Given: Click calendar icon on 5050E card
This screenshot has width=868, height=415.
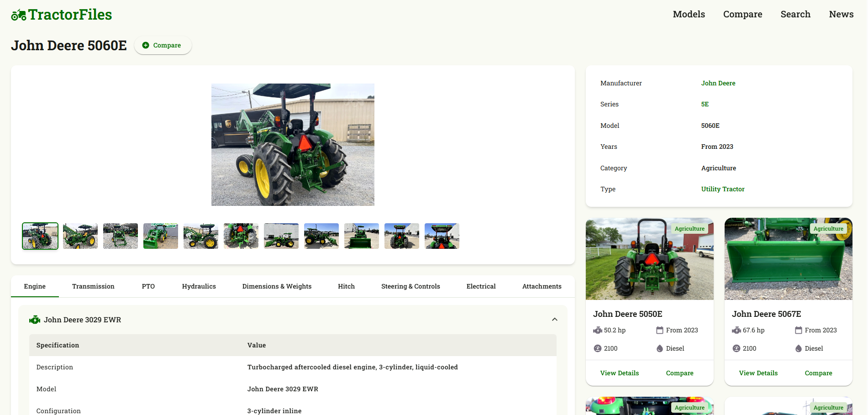Looking at the screenshot, I should 660,330.
